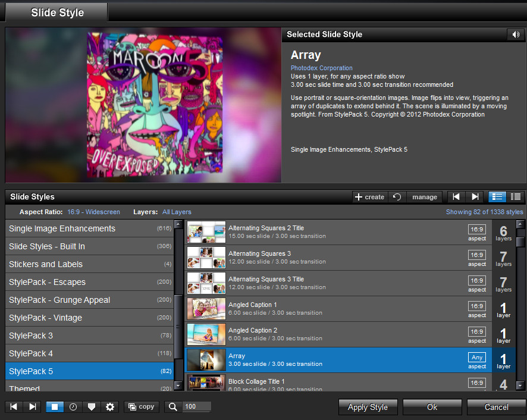
Task: Select StylePack 5 category
Action: tap(90, 371)
